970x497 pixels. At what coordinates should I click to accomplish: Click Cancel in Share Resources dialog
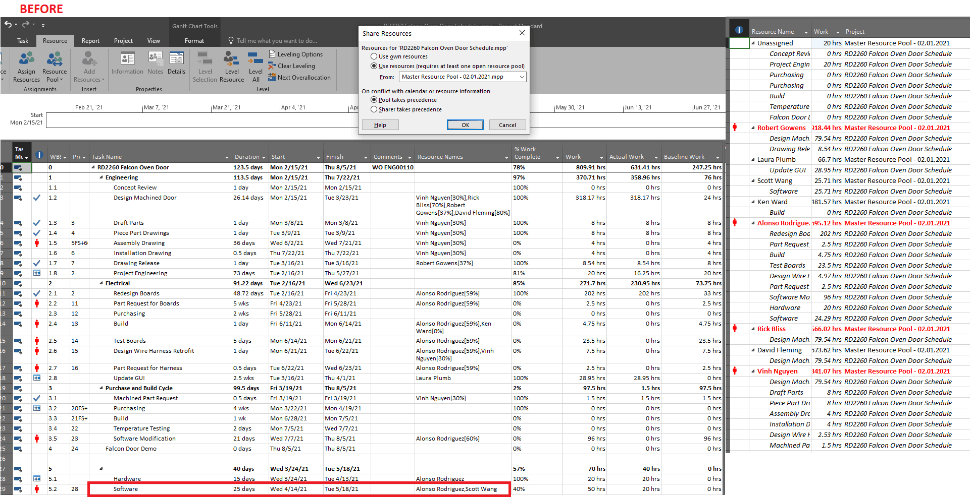click(x=507, y=125)
